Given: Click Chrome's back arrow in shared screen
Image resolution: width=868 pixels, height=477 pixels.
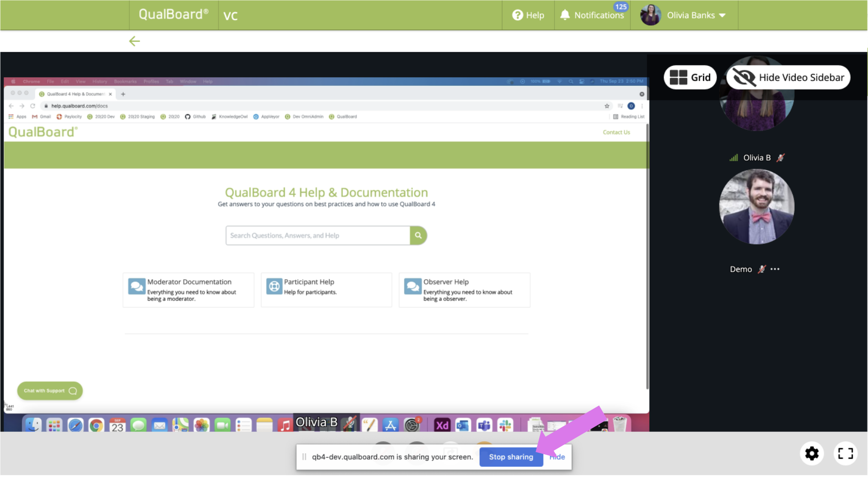Looking at the screenshot, I should coord(11,106).
